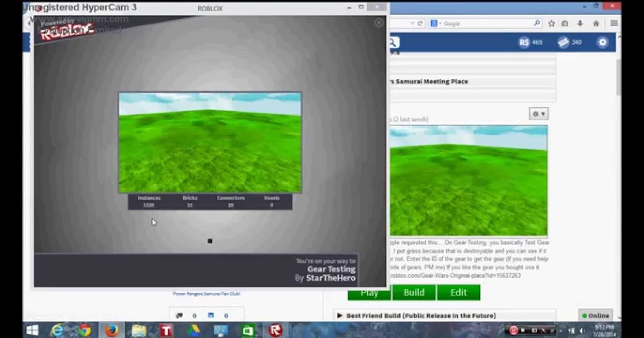This screenshot has width=644, height=338.
Task: Switch to the Roblox player on the taskbar
Action: tap(275, 330)
